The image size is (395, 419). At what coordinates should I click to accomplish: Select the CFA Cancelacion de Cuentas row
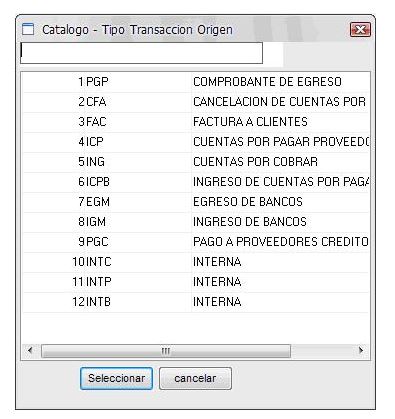click(x=196, y=102)
